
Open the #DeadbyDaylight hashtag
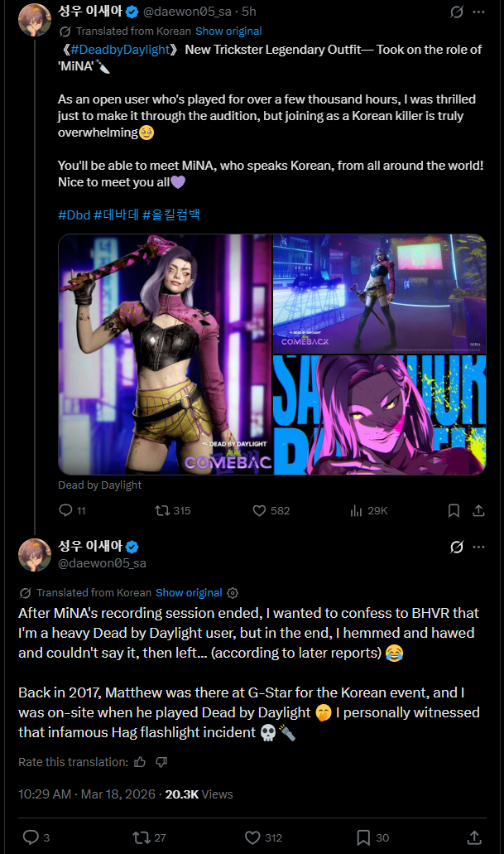tap(120, 50)
